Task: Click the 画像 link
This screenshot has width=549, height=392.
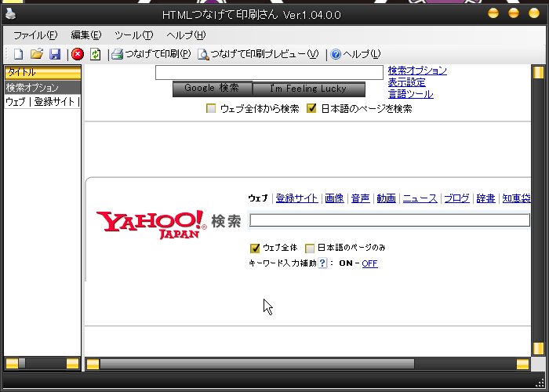Action: [x=334, y=198]
